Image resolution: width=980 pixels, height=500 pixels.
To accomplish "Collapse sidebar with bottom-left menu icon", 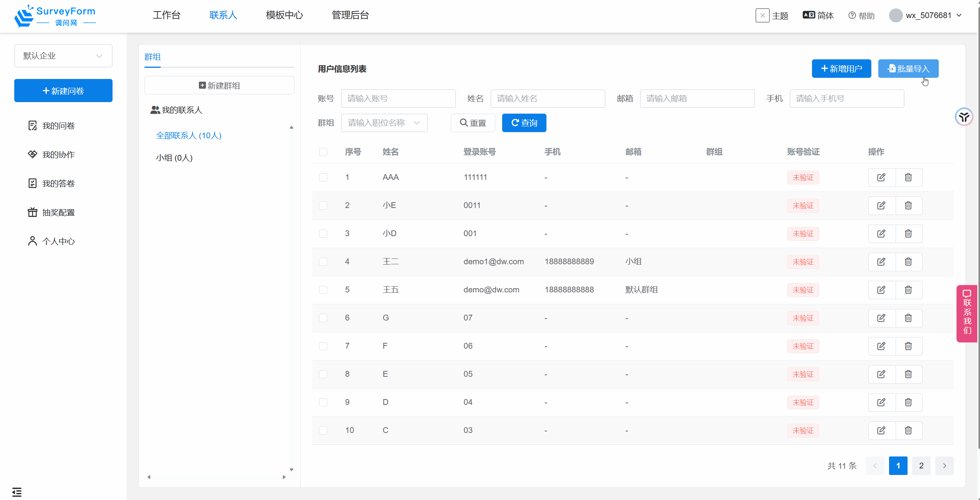I will point(17,492).
